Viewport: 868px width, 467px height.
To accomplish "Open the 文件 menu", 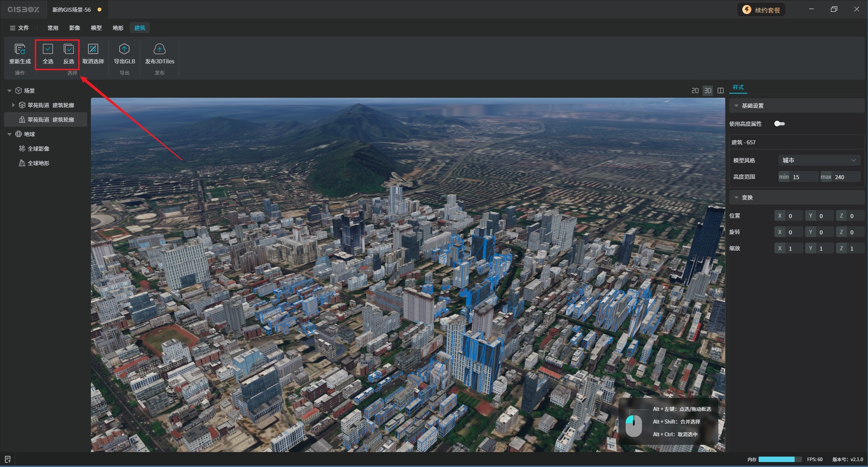I will (19, 28).
